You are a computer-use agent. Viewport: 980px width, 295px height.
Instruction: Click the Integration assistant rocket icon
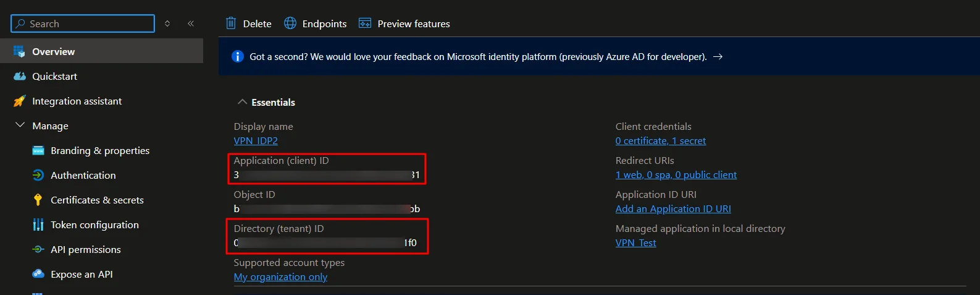pos(20,101)
